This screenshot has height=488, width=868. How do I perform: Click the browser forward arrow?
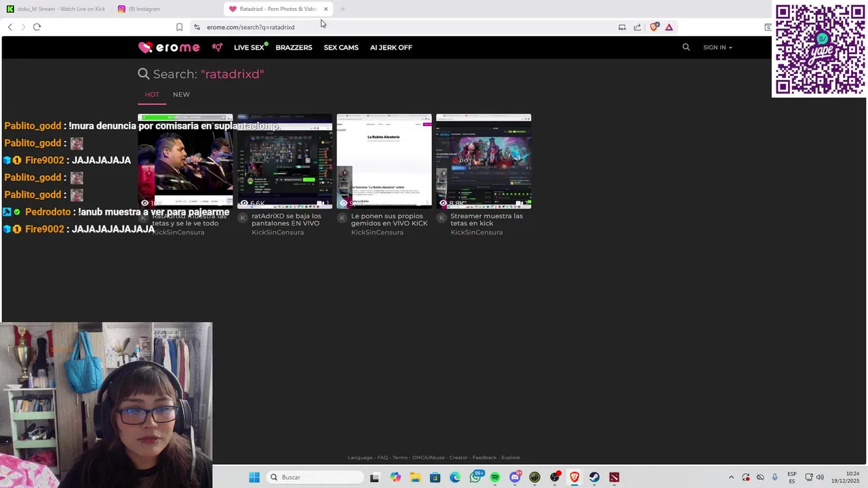23,27
